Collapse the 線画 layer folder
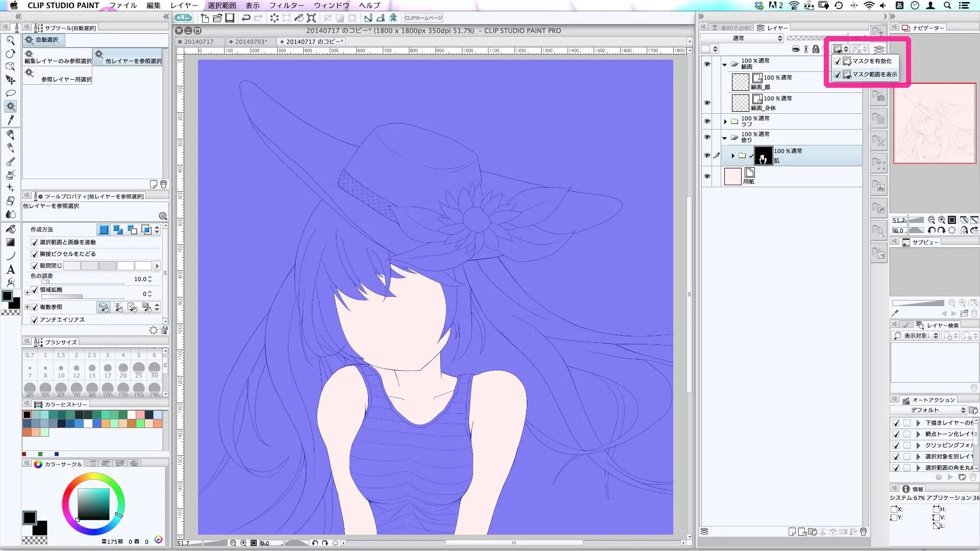 click(x=724, y=65)
